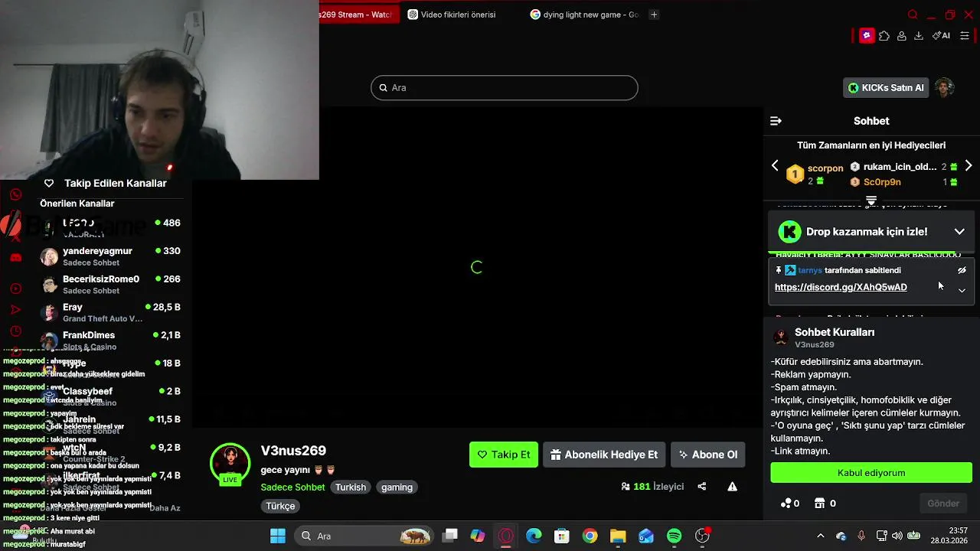Viewport: 980px width, 551px height.
Task: Open the discord.gg/XAhQ5wAD link
Action: pos(841,287)
